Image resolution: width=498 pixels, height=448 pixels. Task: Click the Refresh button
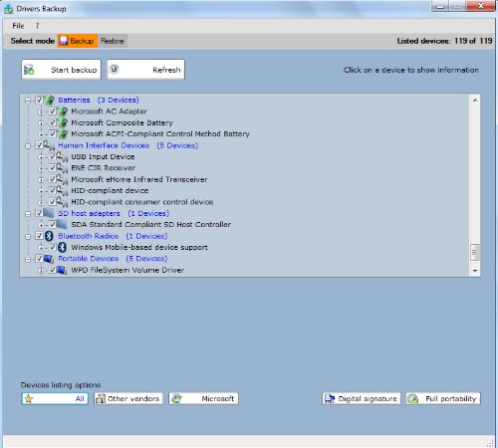coord(145,70)
